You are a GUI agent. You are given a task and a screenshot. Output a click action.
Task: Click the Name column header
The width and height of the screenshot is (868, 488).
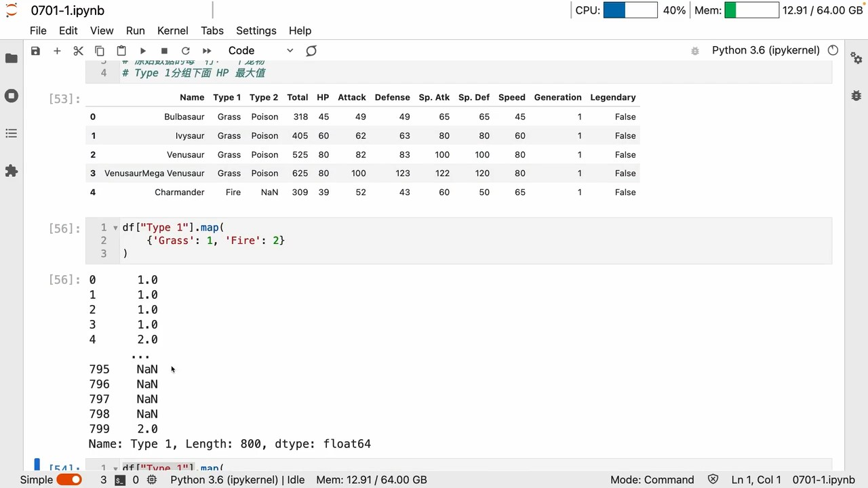pyautogui.click(x=192, y=98)
